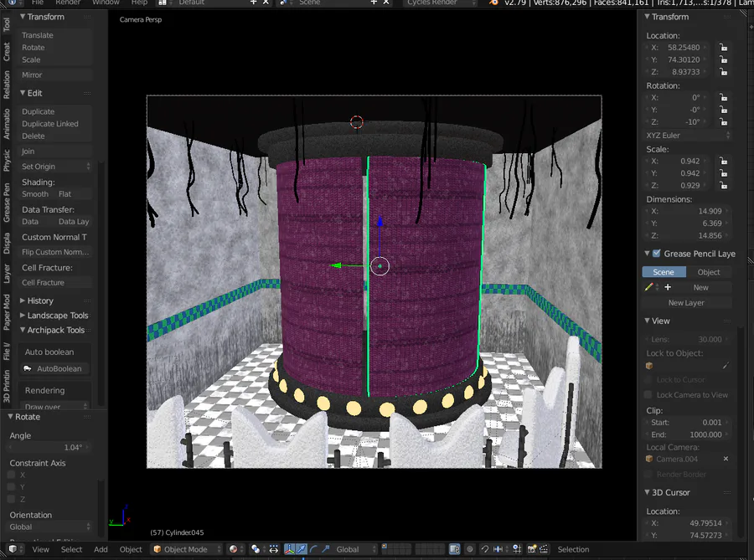Lock the Scale X value
The image size is (754, 560).
click(723, 161)
